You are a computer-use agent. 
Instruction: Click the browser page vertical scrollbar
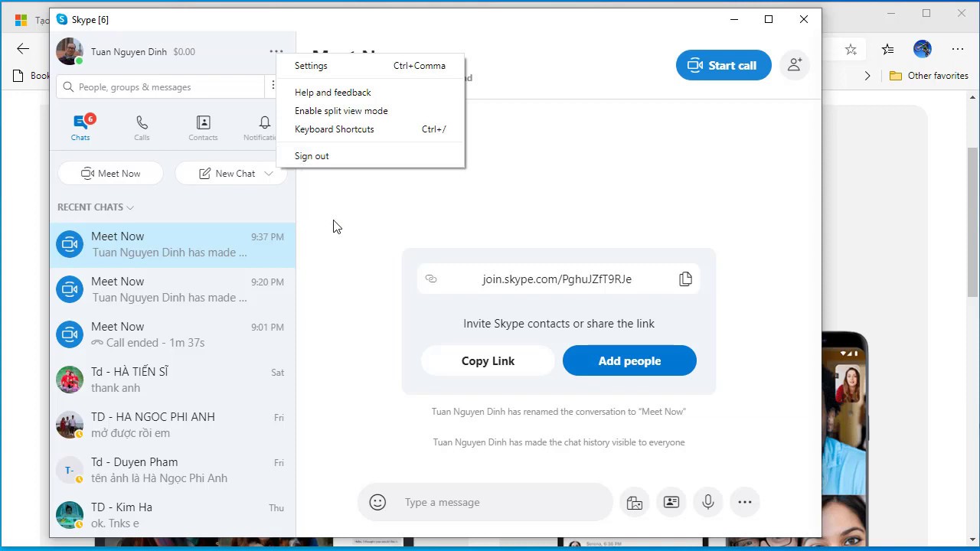[x=972, y=222]
